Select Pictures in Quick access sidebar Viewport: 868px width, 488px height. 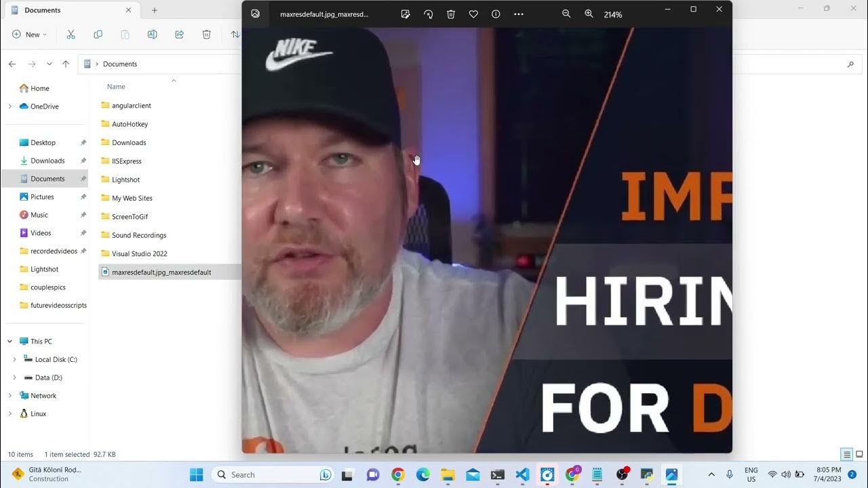pyautogui.click(x=42, y=197)
